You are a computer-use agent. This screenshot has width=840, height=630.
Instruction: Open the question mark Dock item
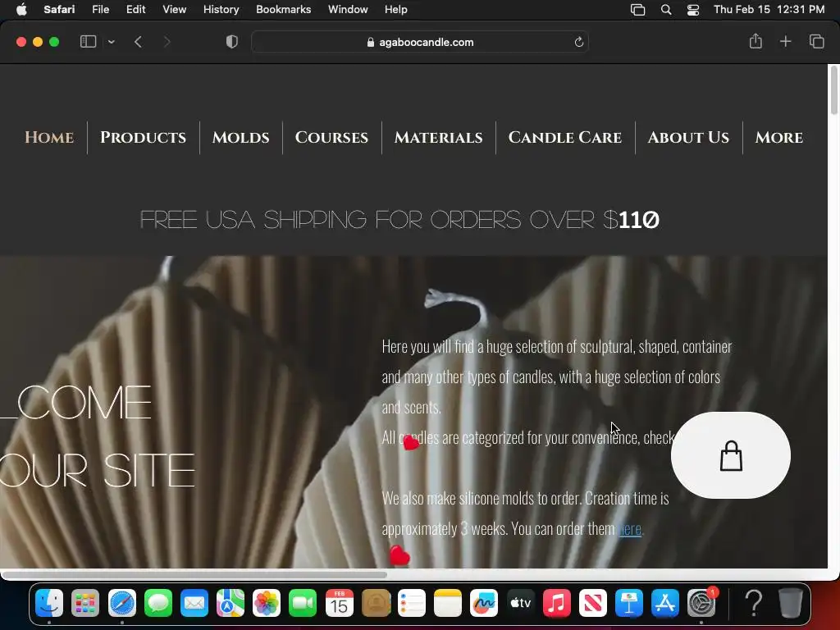point(754,603)
